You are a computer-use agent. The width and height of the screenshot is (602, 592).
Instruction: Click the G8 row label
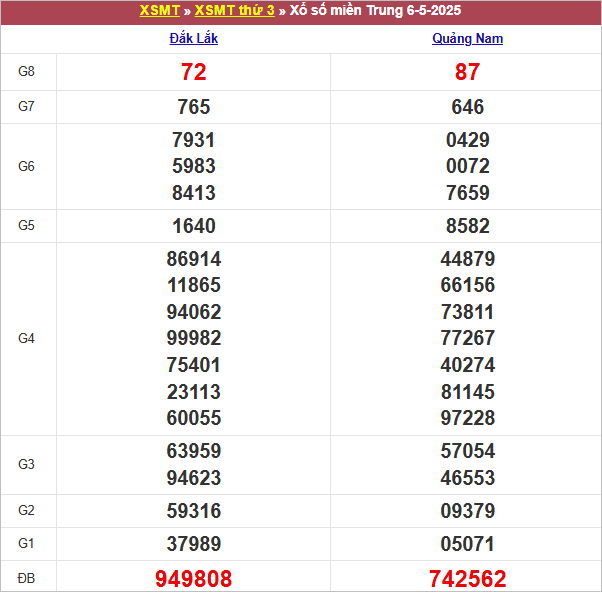click(x=26, y=71)
